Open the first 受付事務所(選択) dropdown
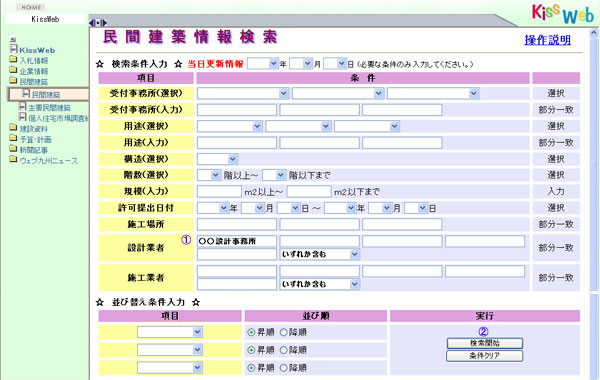Image resolution: width=600 pixels, height=380 pixels. click(243, 93)
